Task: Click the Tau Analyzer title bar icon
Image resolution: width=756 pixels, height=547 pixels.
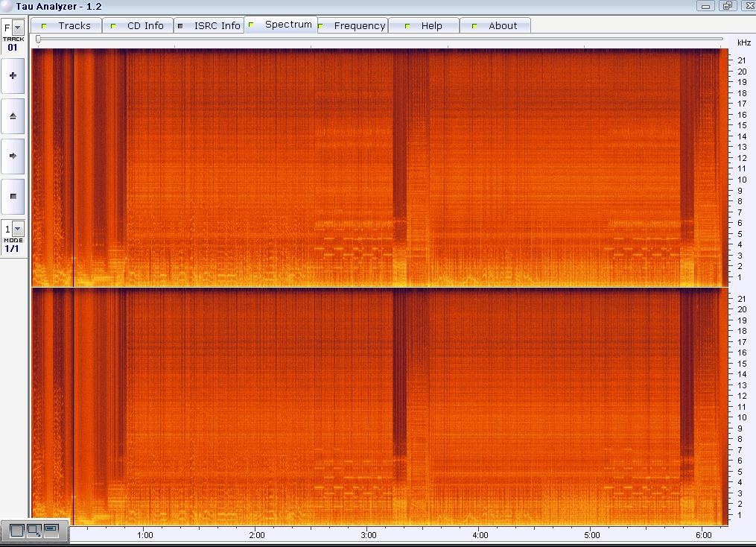Action: point(7,6)
